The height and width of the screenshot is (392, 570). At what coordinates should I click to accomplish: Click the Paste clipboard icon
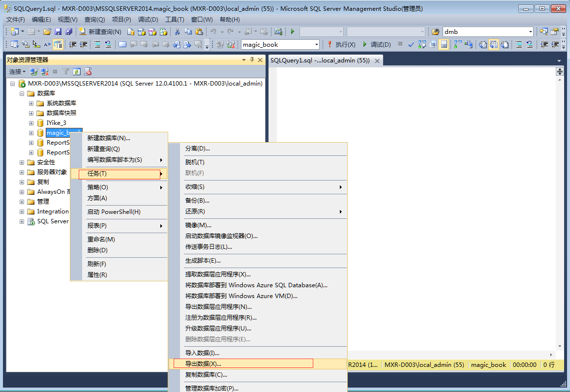[x=199, y=31]
